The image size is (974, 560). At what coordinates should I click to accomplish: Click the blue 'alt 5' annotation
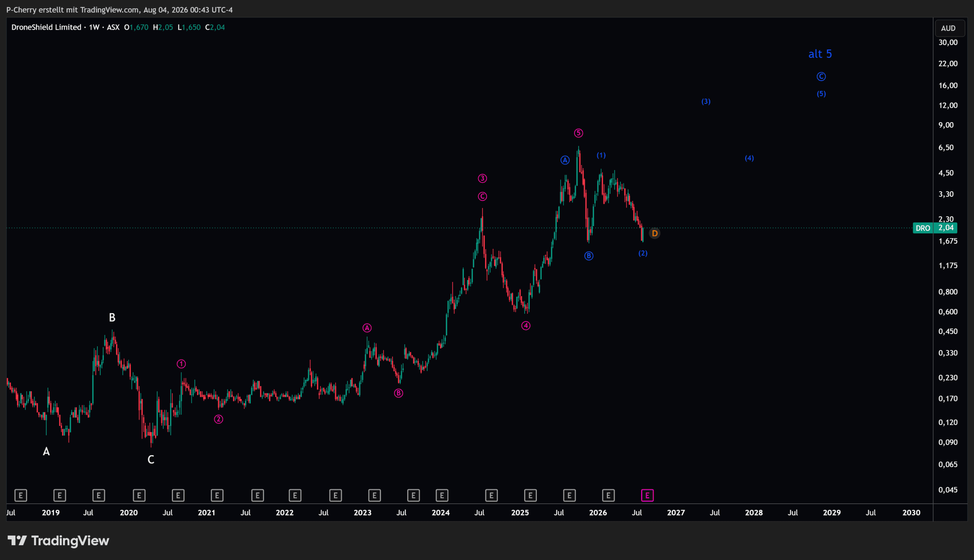click(820, 54)
